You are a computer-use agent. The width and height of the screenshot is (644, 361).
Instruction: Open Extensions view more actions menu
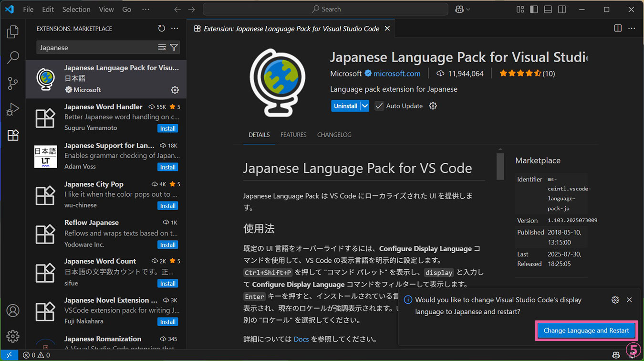(x=175, y=29)
